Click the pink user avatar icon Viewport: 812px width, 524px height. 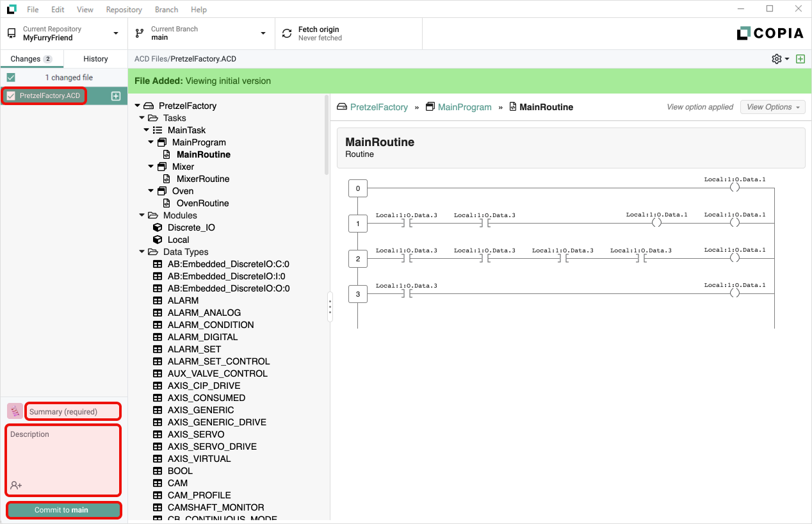point(15,411)
